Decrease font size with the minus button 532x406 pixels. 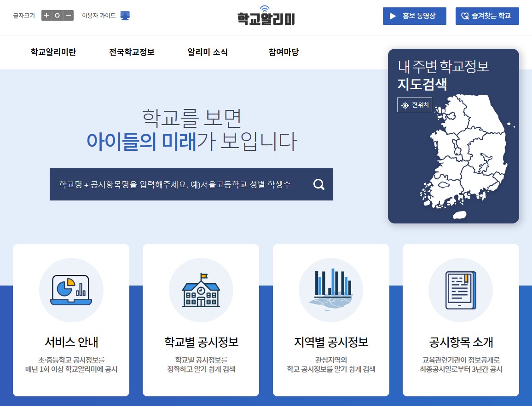(68, 15)
